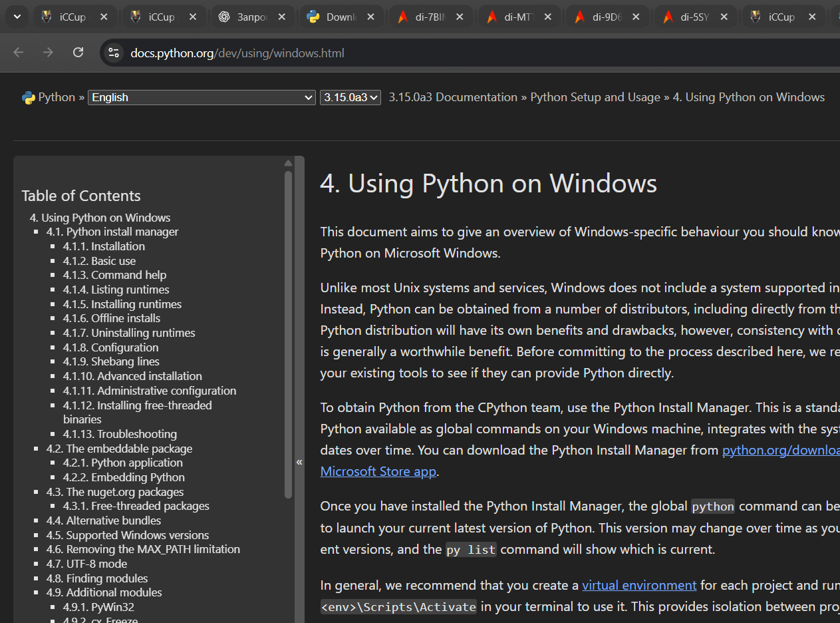Click the Python logo icon in breadcrumb
Image resolution: width=840 pixels, height=623 pixels.
point(28,98)
